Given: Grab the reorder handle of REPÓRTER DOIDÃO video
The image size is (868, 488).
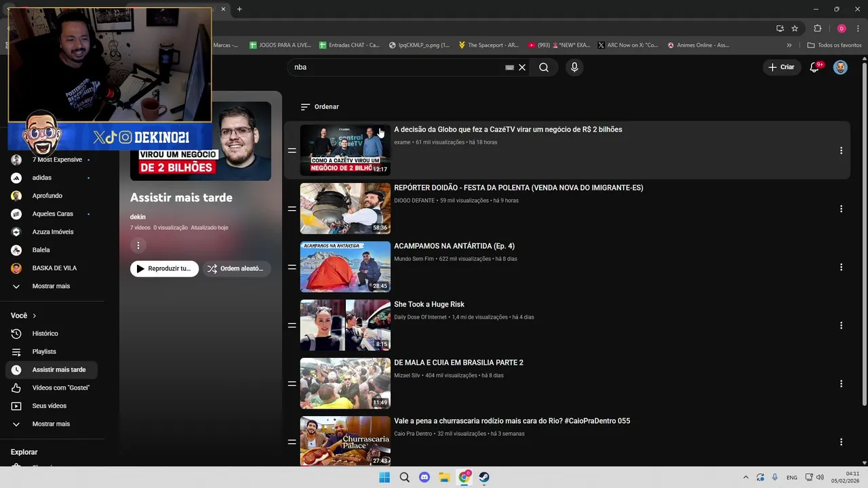Looking at the screenshot, I should [x=292, y=209].
